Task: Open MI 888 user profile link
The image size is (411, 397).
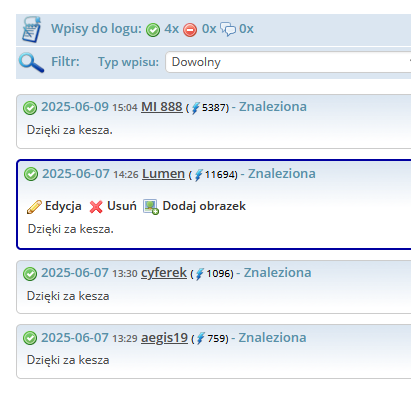Action: pos(162,107)
